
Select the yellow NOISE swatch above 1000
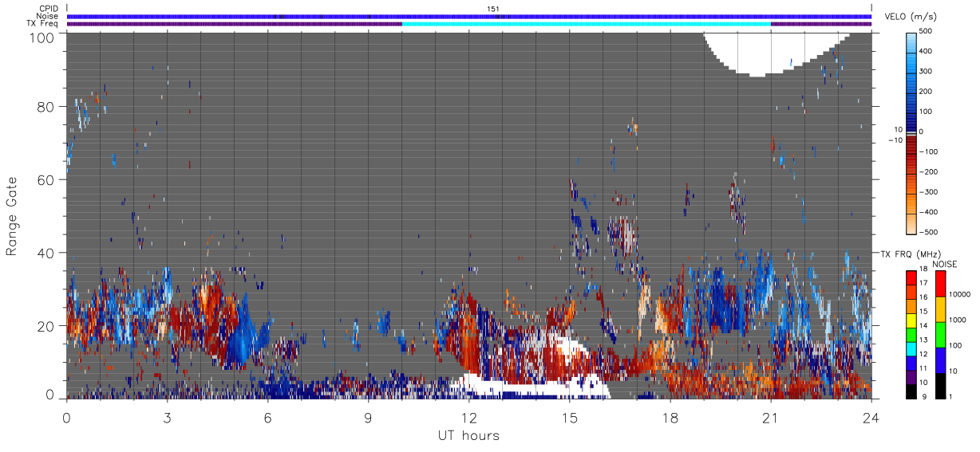(x=939, y=309)
